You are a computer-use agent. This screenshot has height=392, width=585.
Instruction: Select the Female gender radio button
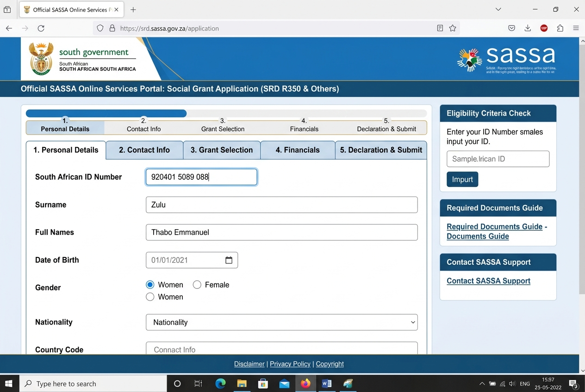[197, 285]
